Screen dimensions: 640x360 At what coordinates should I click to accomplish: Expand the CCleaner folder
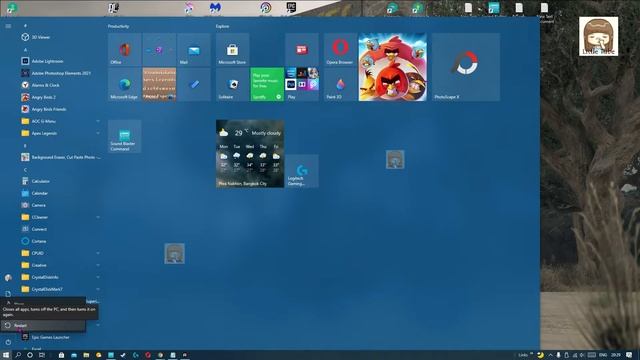click(x=59, y=217)
